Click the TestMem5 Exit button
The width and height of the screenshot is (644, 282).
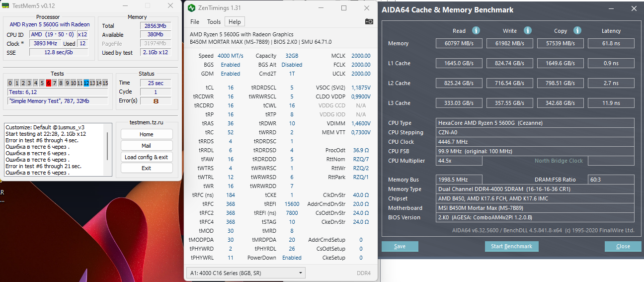pyautogui.click(x=146, y=168)
